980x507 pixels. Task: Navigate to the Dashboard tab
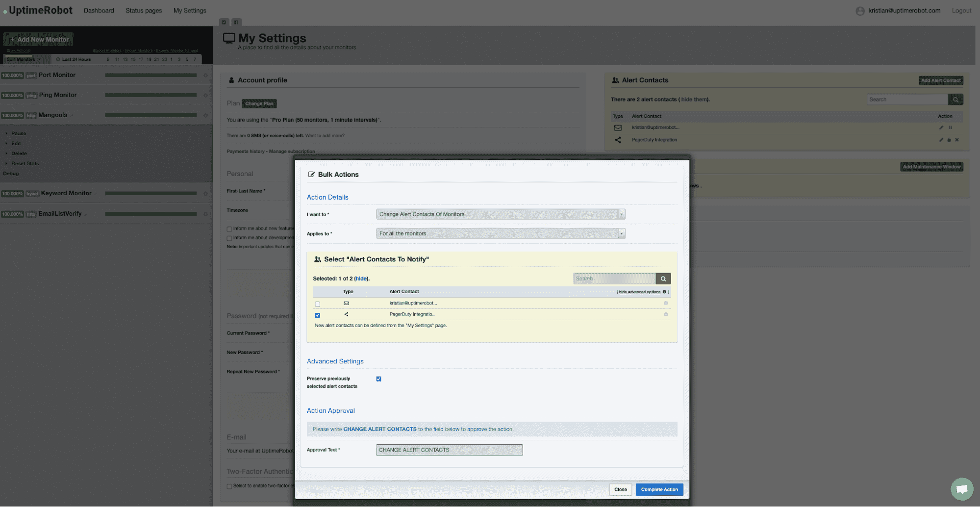click(99, 10)
